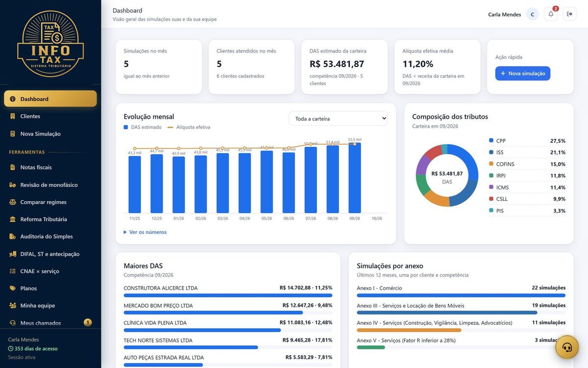The width and height of the screenshot is (588, 368).
Task: Click the Nova simulação button
Action: [523, 74]
